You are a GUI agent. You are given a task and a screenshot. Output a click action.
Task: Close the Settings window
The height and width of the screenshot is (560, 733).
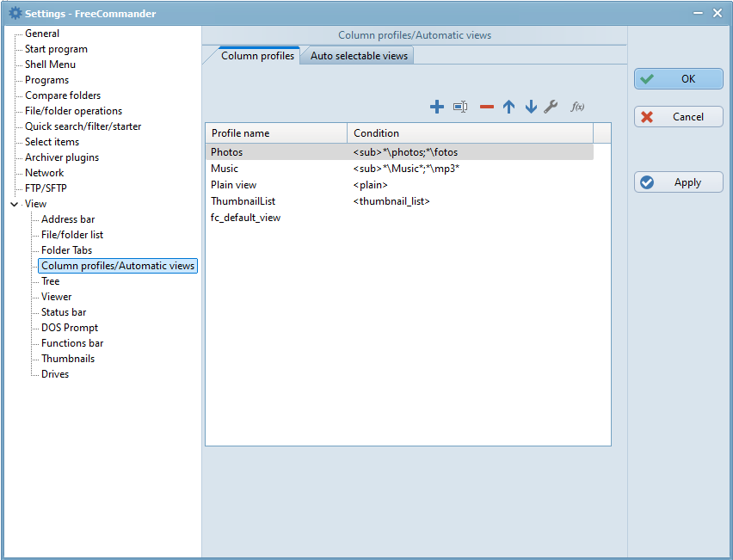[x=718, y=13]
